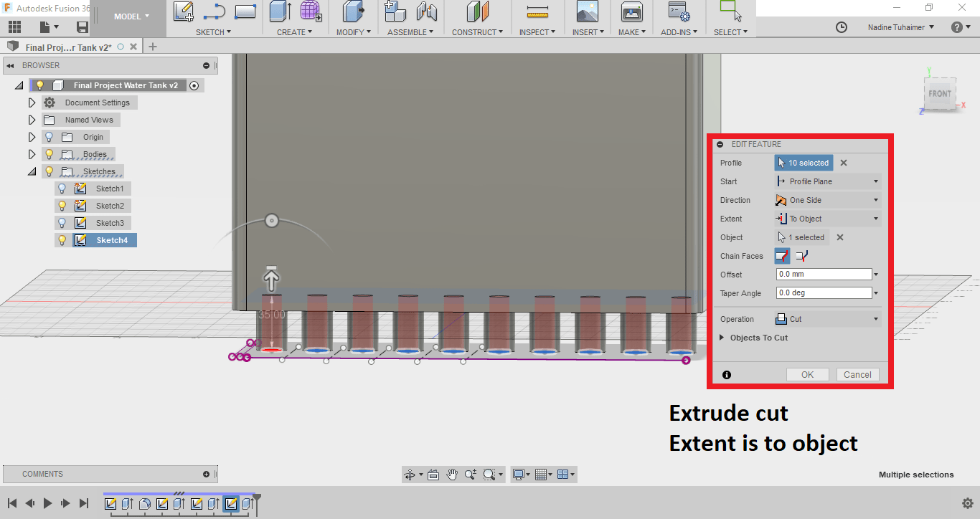Image resolution: width=980 pixels, height=519 pixels.
Task: Open the MODEL workspace dropdown
Action: coord(132,16)
